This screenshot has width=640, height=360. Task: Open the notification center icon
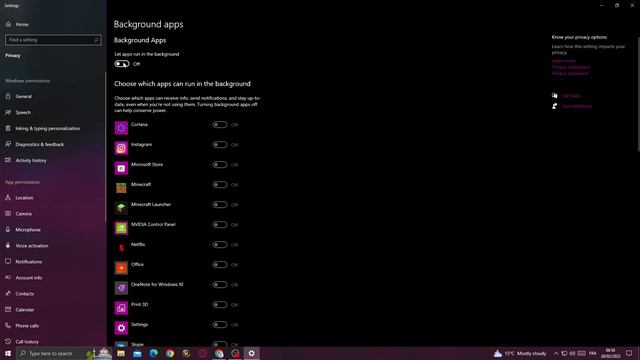point(629,353)
